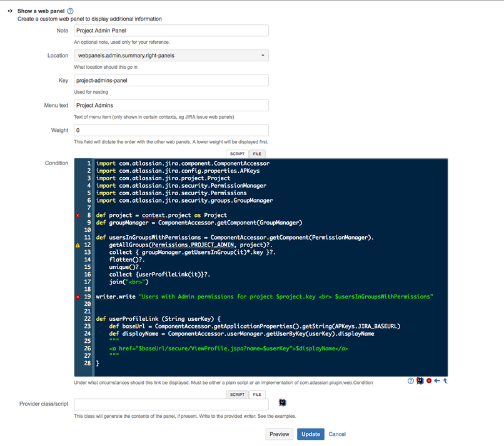Click '<a href=' code line 26

[x=228, y=348]
